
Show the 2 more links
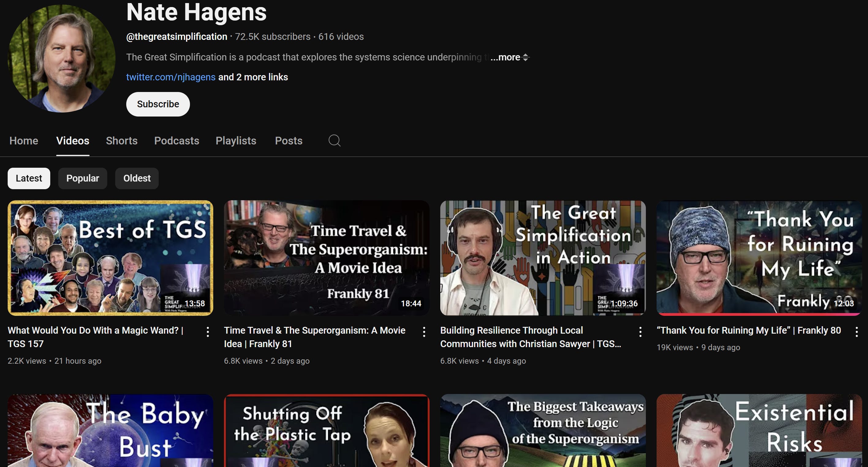pos(253,77)
